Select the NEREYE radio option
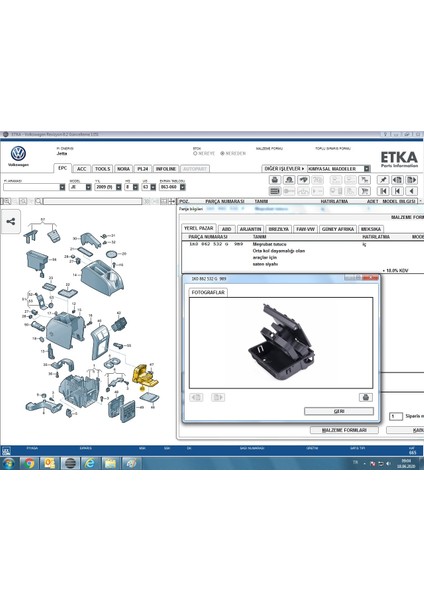Screen dimensions: 424x600 tap(204, 153)
